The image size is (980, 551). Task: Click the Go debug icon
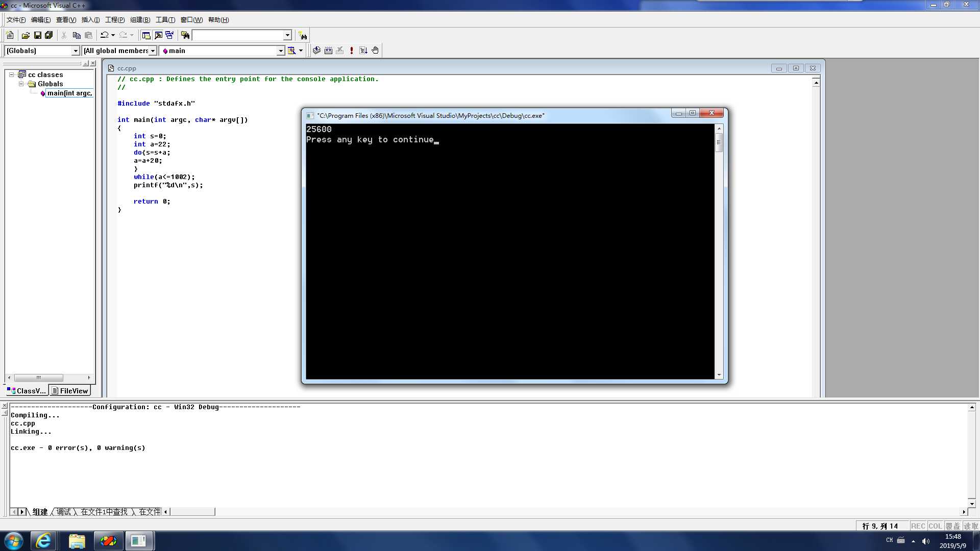click(363, 51)
